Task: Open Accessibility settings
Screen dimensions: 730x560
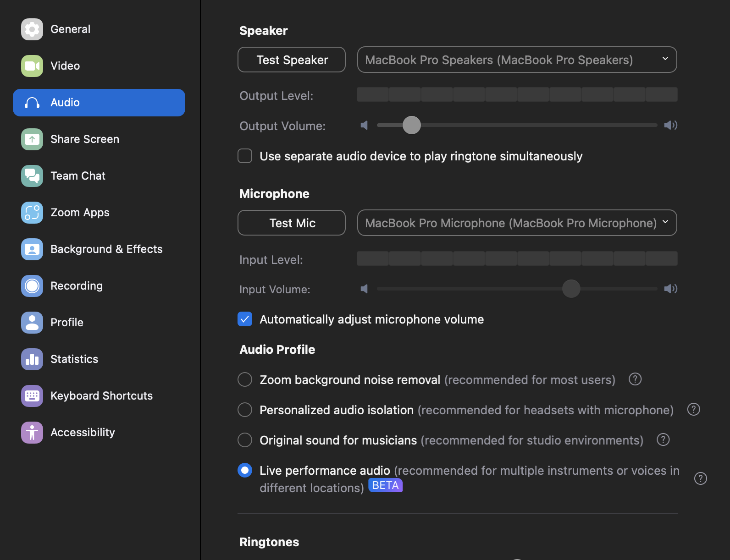Action: pyautogui.click(x=99, y=433)
